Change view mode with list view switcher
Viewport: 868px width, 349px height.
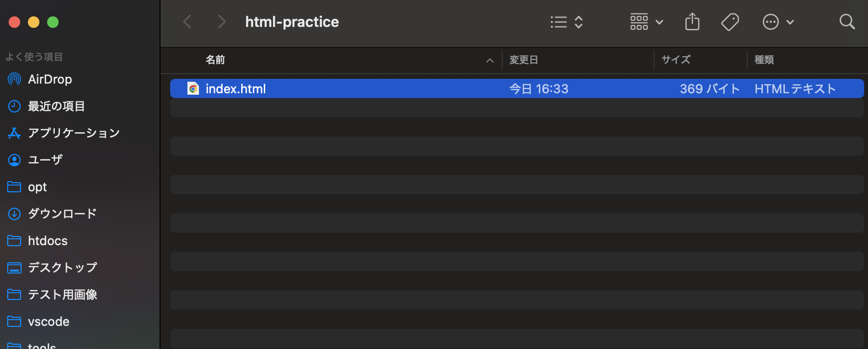(x=566, y=22)
